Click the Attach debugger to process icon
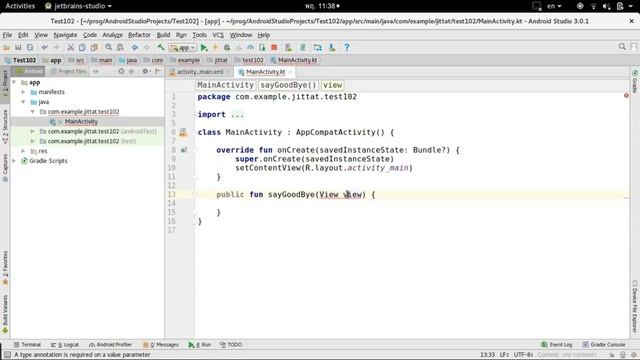The height and width of the screenshot is (360, 640). pyautogui.click(x=262, y=48)
